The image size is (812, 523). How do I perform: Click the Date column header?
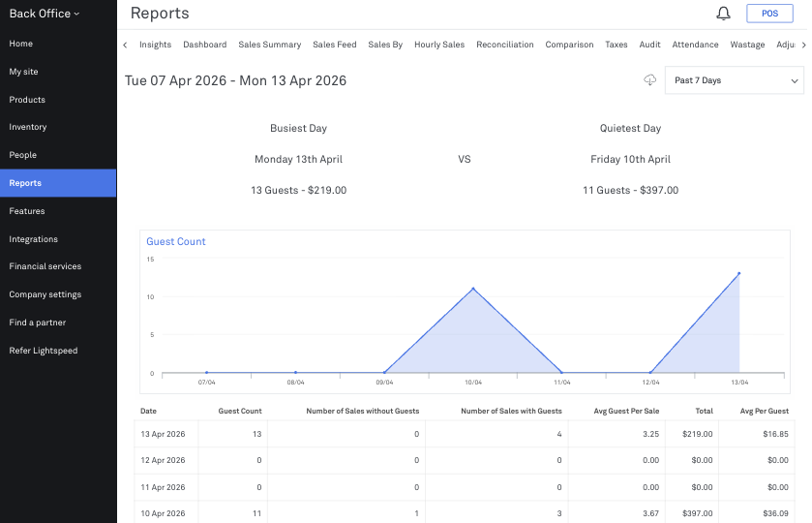tap(148, 411)
